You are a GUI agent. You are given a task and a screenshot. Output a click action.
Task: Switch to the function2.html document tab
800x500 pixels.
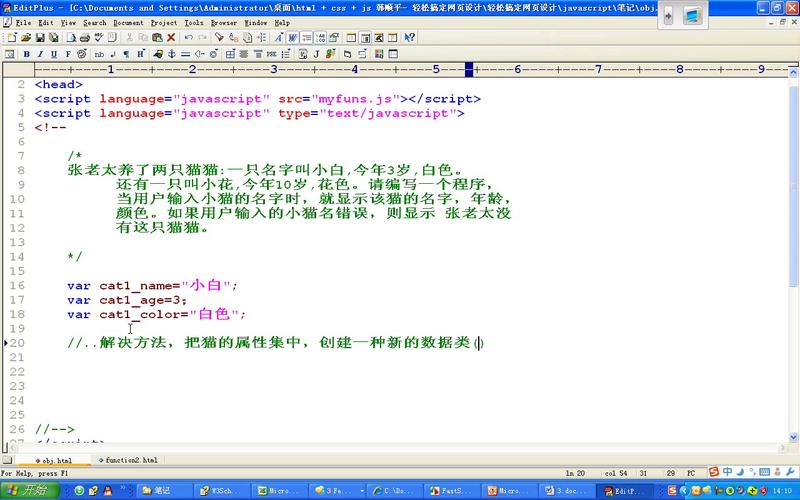click(128, 460)
